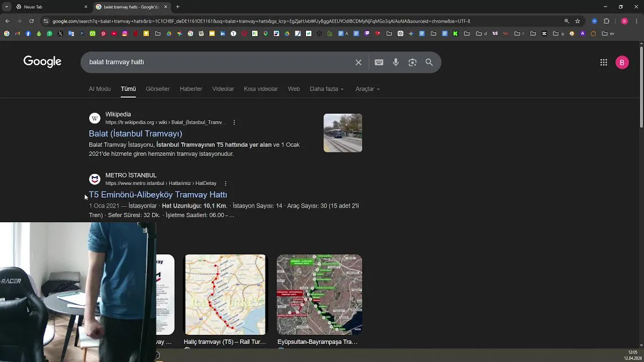The width and height of the screenshot is (644, 362).
Task: Open Google apps grid
Action: (604, 62)
